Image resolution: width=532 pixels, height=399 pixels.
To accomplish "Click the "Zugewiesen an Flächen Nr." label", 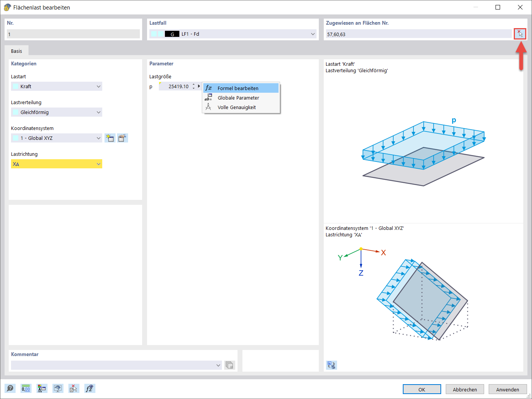I will pos(357,23).
